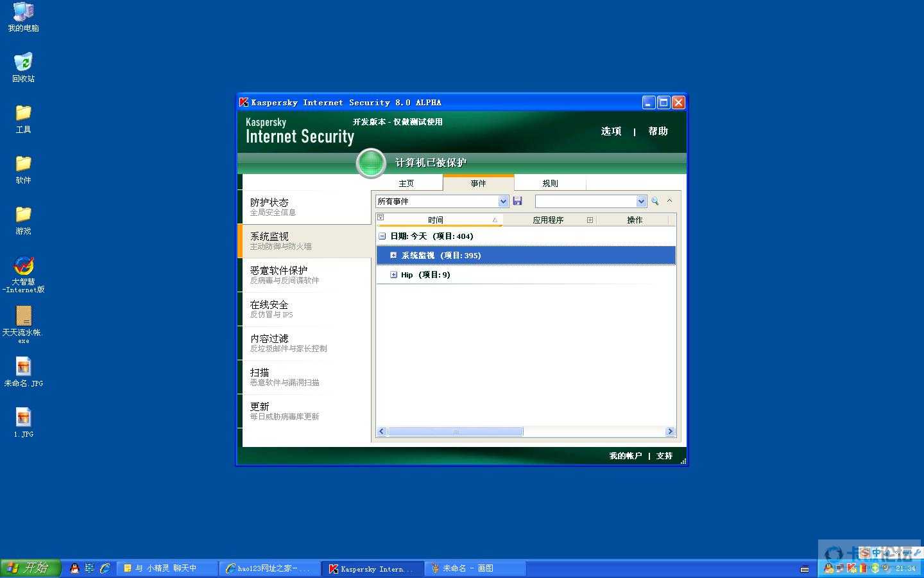This screenshot has height=578, width=924.
Task: Click Sogou S input method icon
Action: [x=865, y=553]
